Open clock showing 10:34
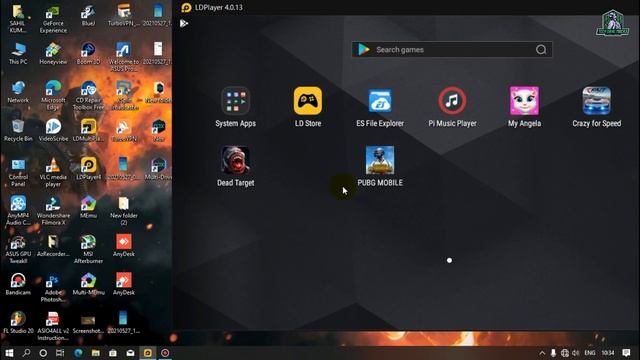 coord(608,353)
